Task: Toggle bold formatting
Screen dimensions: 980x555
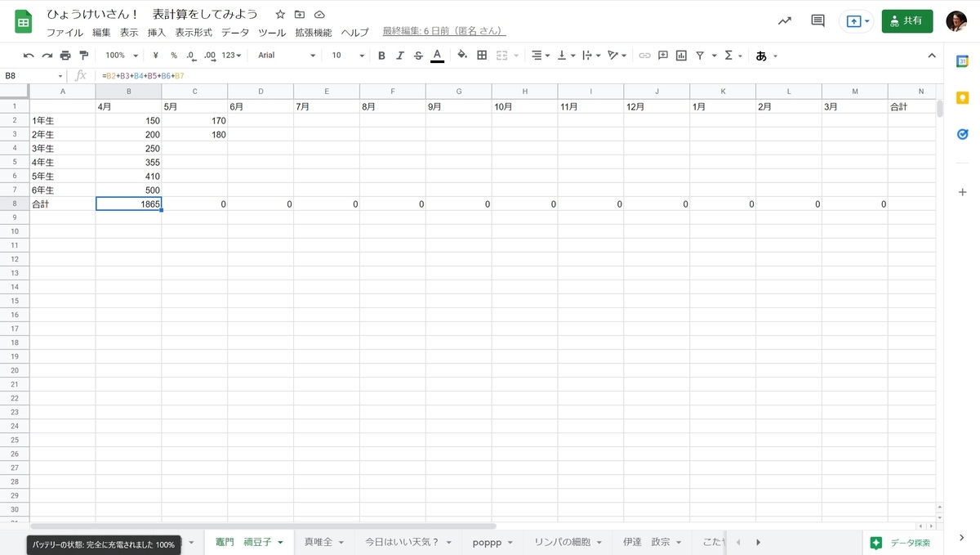Action: pyautogui.click(x=381, y=55)
